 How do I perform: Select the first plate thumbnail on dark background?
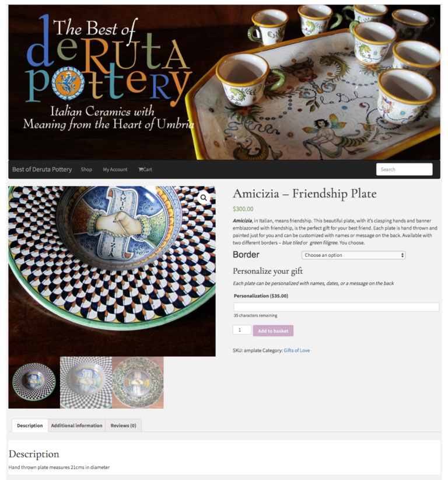(34, 382)
